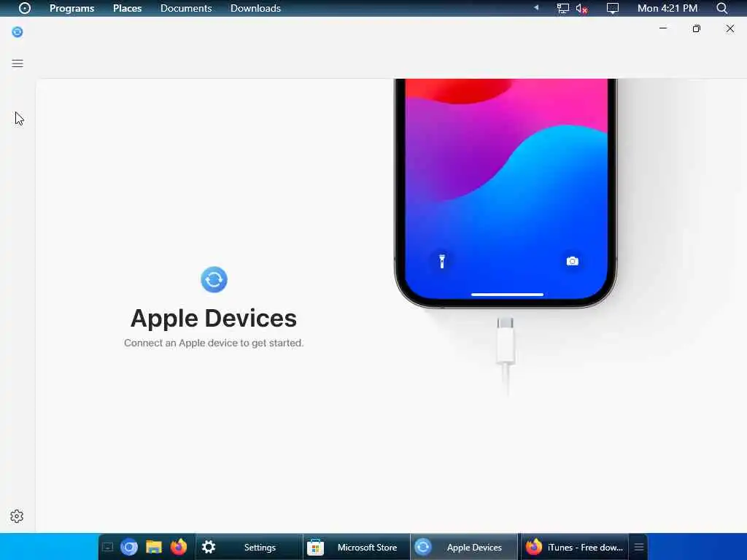The image size is (747, 560).
Task: Open the Places menu
Action: (127, 8)
